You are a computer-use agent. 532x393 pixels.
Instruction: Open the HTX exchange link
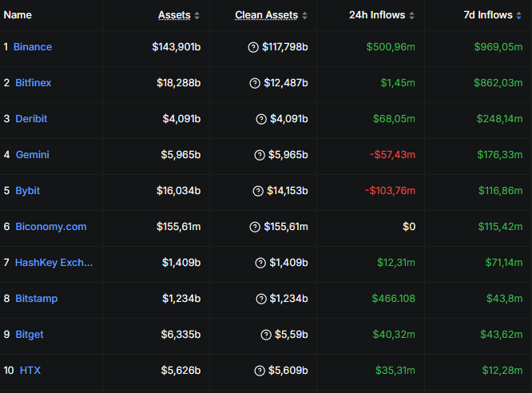[30, 371]
